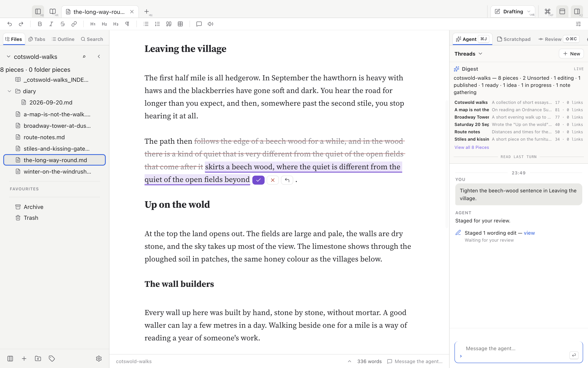The height and width of the screenshot is (368, 588).
Task: Click the Redo arrow in toolbar
Action: (x=21, y=24)
